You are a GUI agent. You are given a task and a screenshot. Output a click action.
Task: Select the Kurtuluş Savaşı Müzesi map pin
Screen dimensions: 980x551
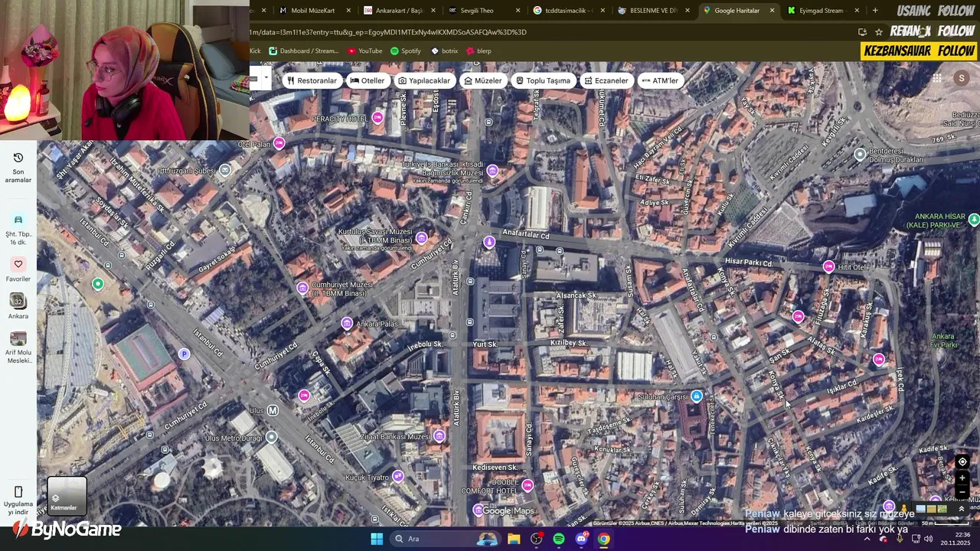coord(421,238)
